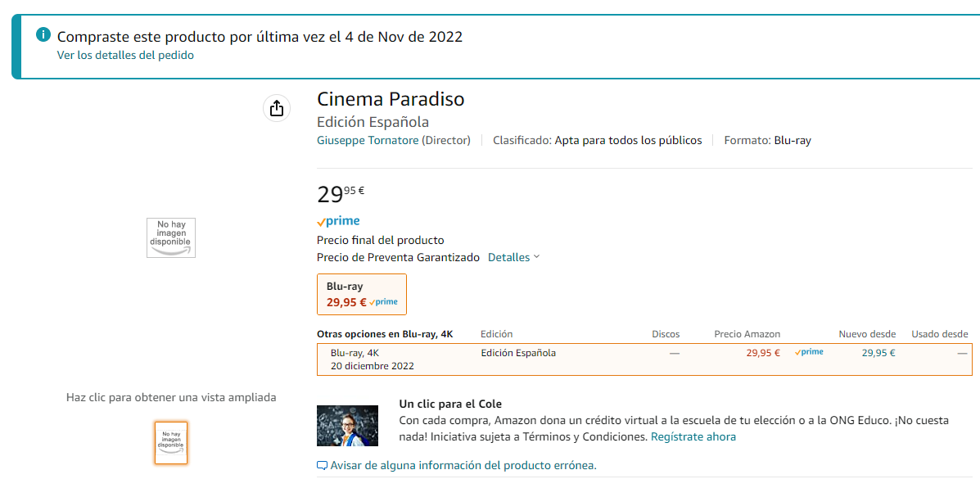Select the Blu-ray 29,95 € format button
The image size is (980, 479).
click(362, 295)
